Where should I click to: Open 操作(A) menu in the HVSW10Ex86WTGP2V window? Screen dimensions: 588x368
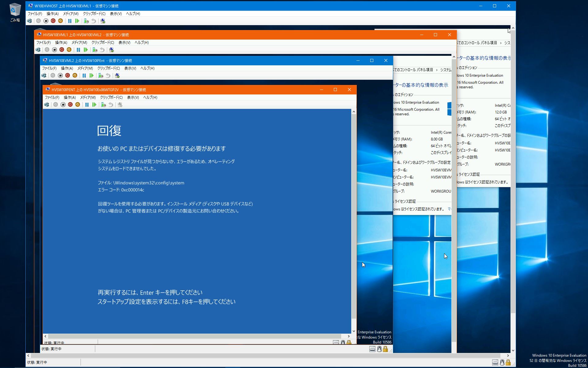point(70,98)
